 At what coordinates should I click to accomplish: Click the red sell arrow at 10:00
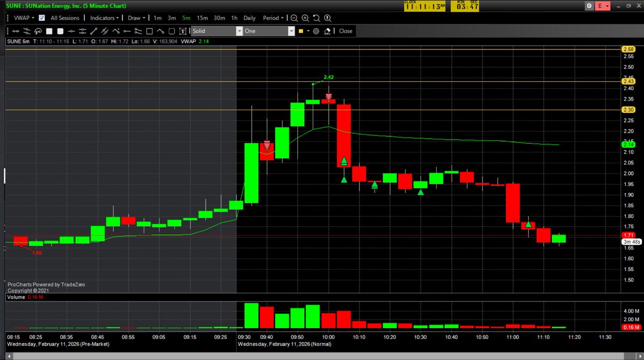pos(328,97)
